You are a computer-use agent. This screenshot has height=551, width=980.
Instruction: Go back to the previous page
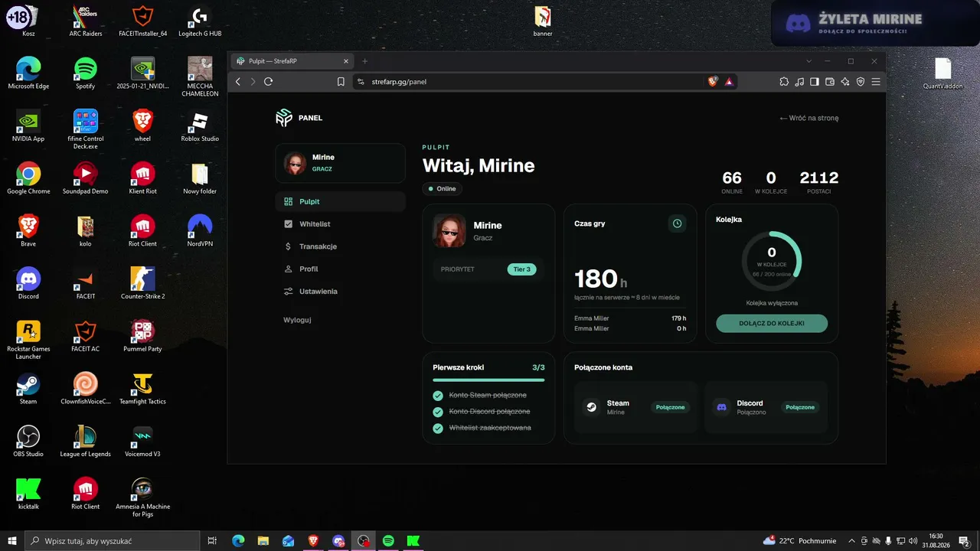(x=238, y=81)
